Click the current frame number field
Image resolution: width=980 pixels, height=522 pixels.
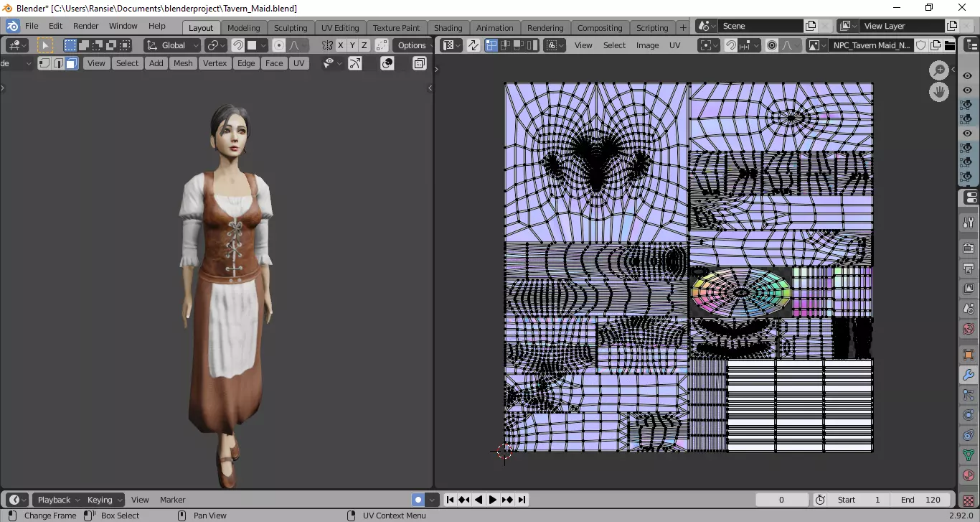[782, 500]
